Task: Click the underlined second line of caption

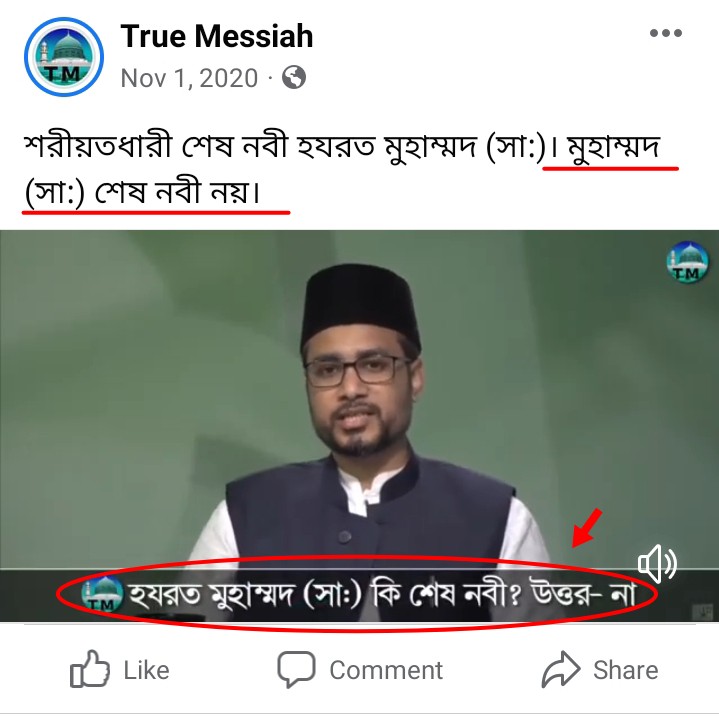Action: coord(143,192)
